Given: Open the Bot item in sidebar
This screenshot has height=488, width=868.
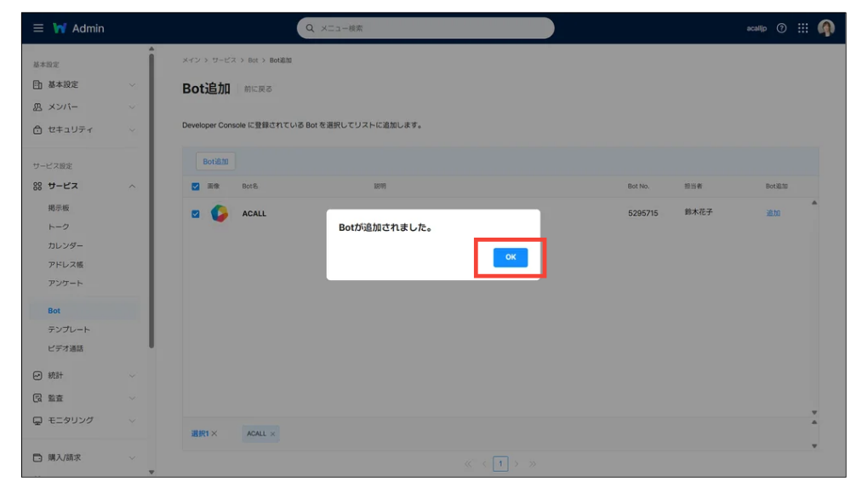Looking at the screenshot, I should [x=54, y=311].
